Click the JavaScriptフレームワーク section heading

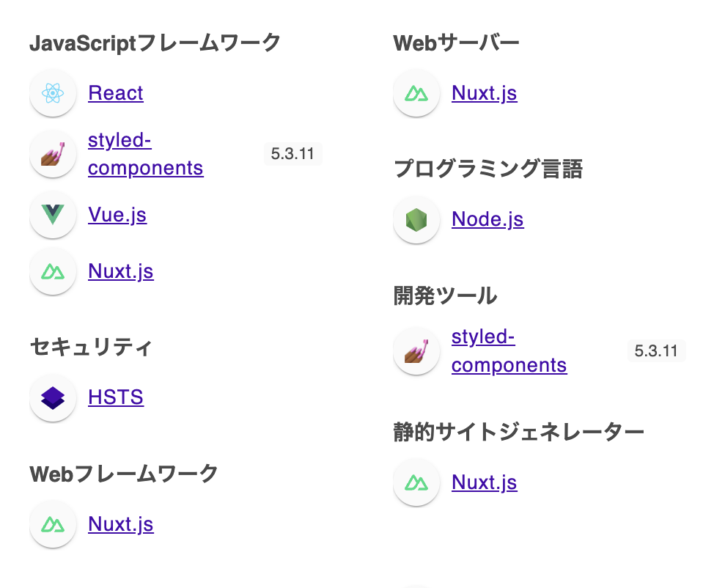(155, 43)
